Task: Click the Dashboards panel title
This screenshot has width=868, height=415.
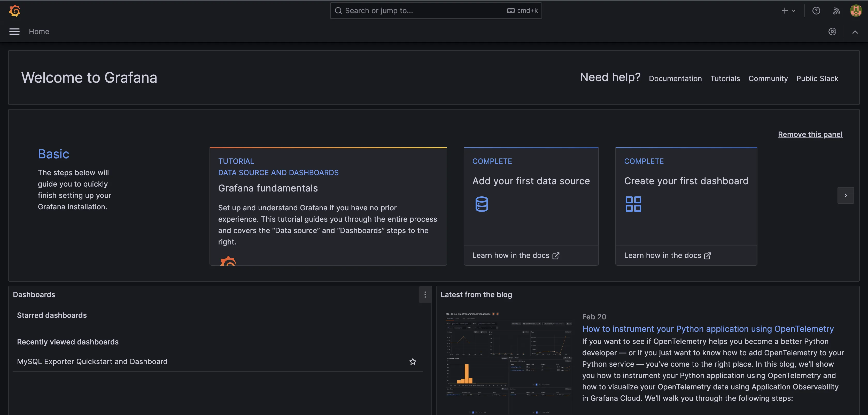Action: [x=34, y=295]
